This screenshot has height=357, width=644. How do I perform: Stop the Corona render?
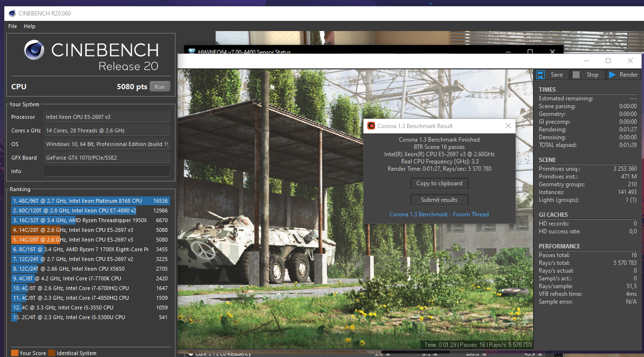tap(587, 75)
